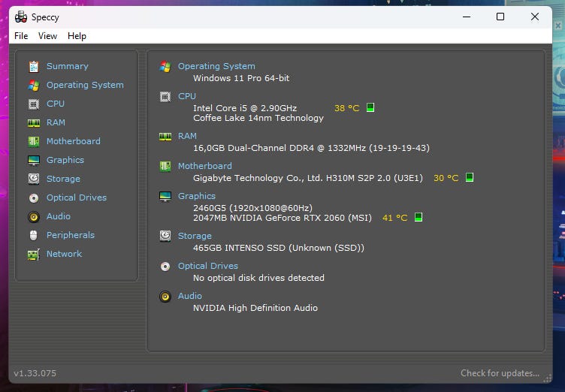Screen dimensions: 565x392
Task: Open CPU heading link in summary panel
Action: click(187, 96)
